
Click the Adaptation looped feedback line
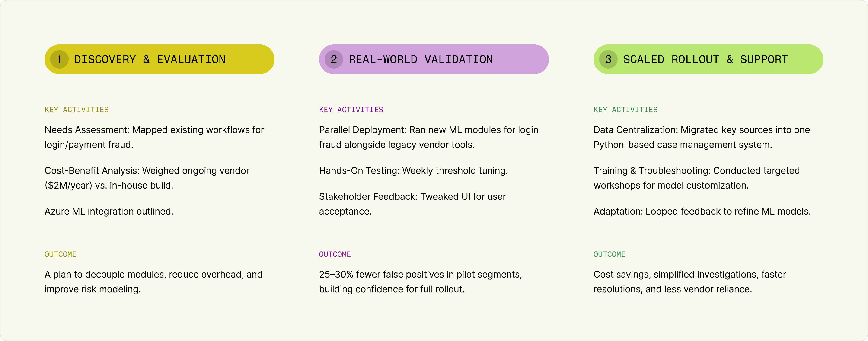point(702,211)
